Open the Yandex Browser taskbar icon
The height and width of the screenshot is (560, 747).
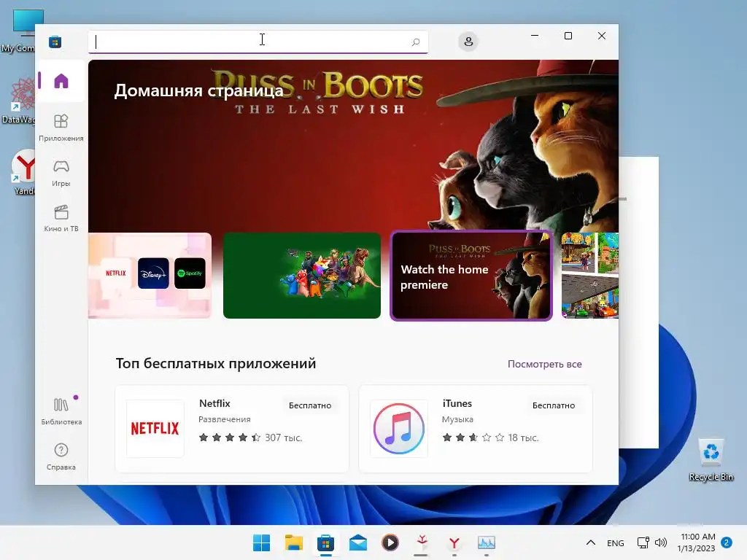tap(454, 542)
